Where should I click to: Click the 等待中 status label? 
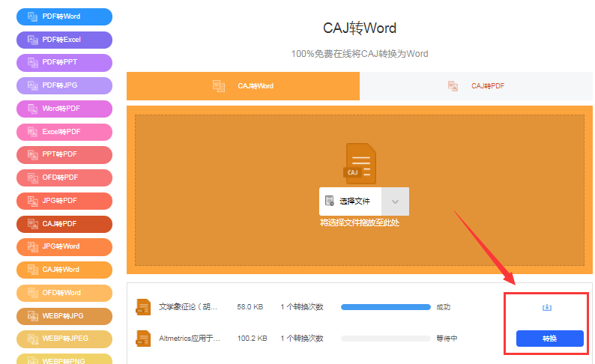pos(447,339)
